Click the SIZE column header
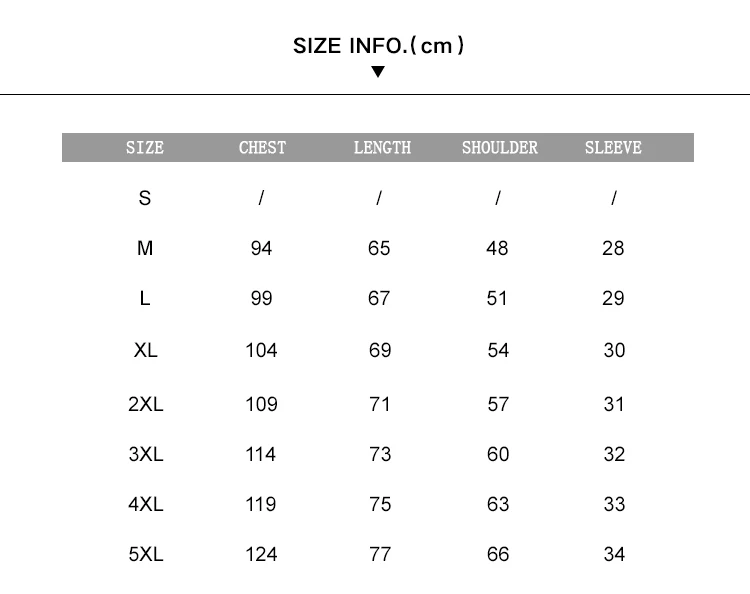The height and width of the screenshot is (594, 750). point(145,148)
